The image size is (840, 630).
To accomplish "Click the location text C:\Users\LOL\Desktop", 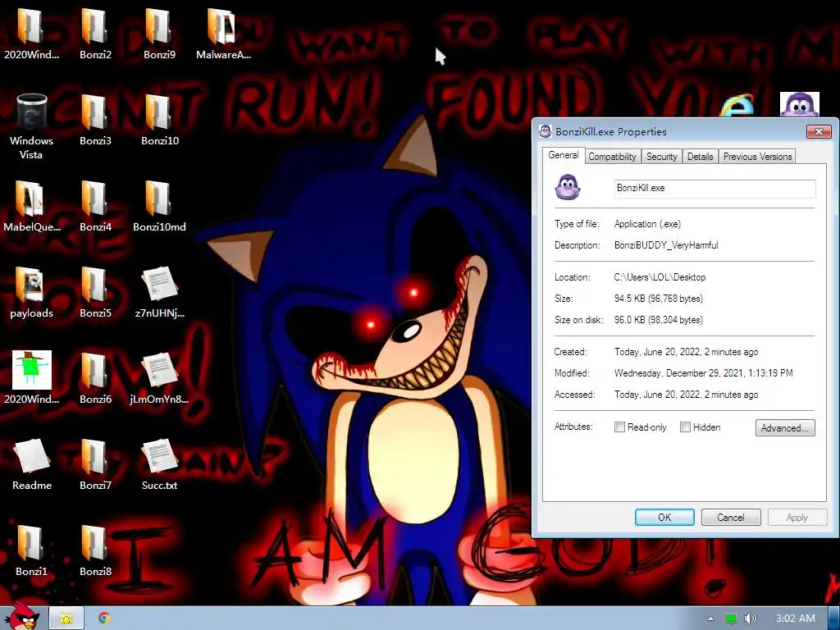I will coord(660,277).
